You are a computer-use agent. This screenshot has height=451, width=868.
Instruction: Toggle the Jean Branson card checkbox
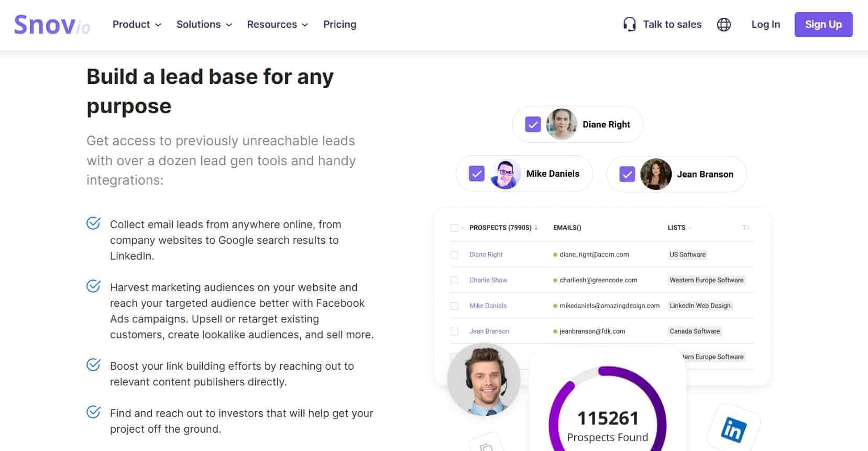pos(627,174)
